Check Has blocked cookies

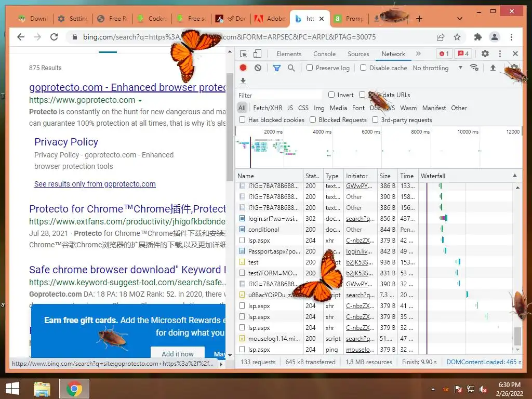(x=242, y=119)
